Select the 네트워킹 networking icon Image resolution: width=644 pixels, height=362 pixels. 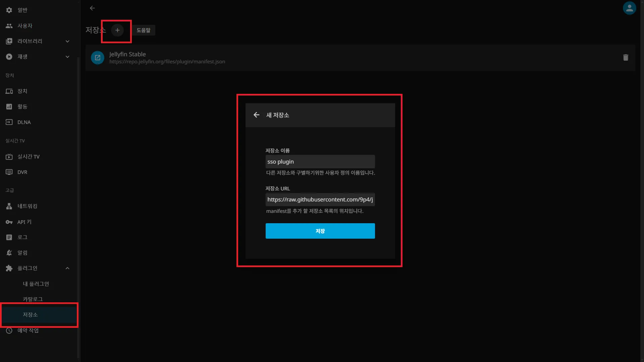click(9, 206)
